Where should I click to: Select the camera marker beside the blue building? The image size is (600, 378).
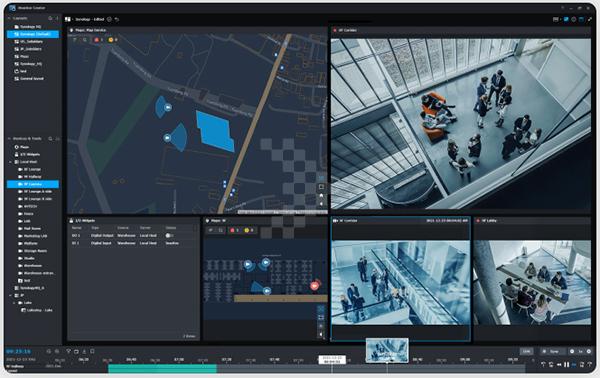tap(167, 137)
